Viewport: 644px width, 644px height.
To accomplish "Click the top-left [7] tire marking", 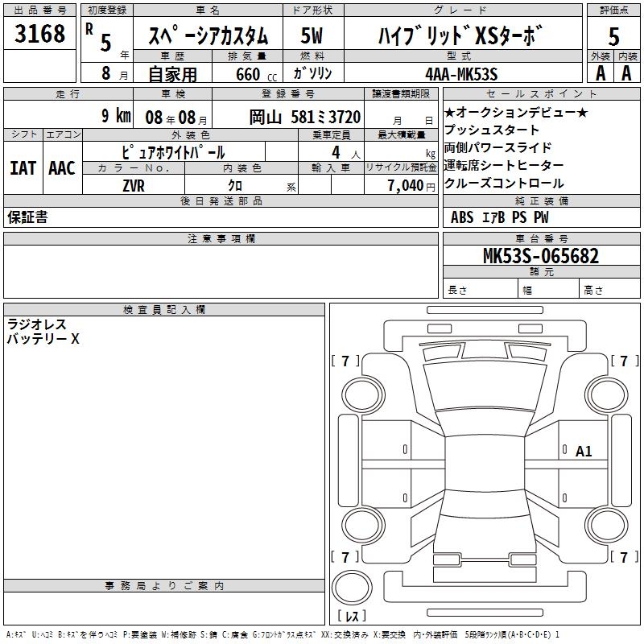I will (x=346, y=361).
